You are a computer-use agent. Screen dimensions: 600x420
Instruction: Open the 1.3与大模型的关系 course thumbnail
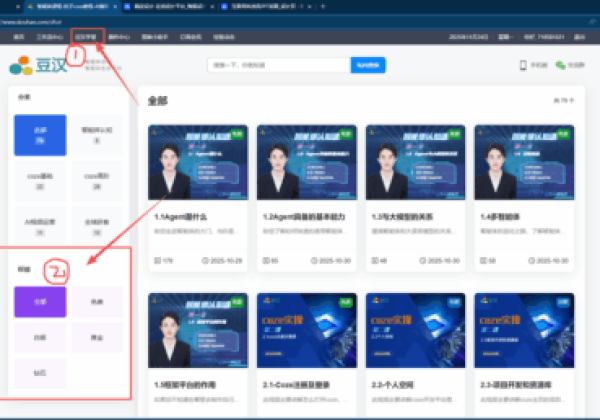tap(416, 162)
